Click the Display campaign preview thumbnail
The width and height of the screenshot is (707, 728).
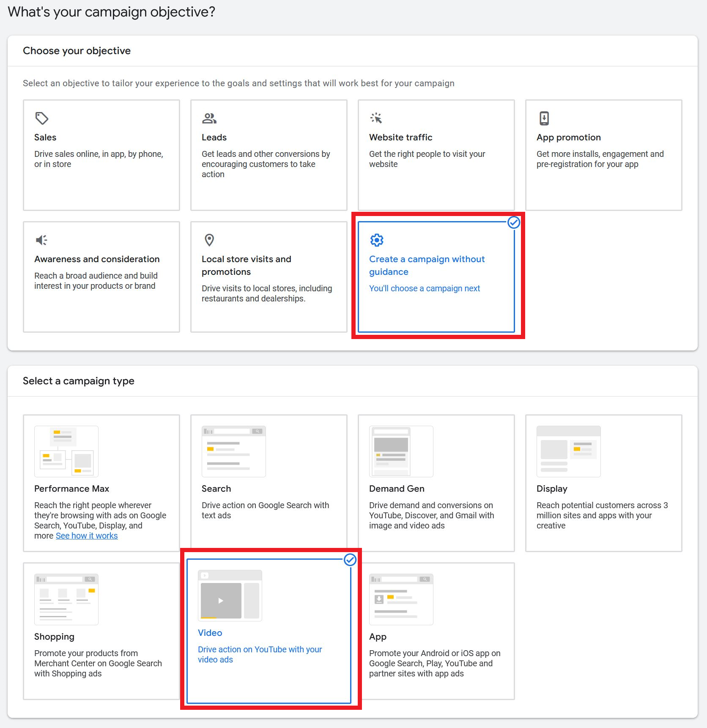click(568, 451)
